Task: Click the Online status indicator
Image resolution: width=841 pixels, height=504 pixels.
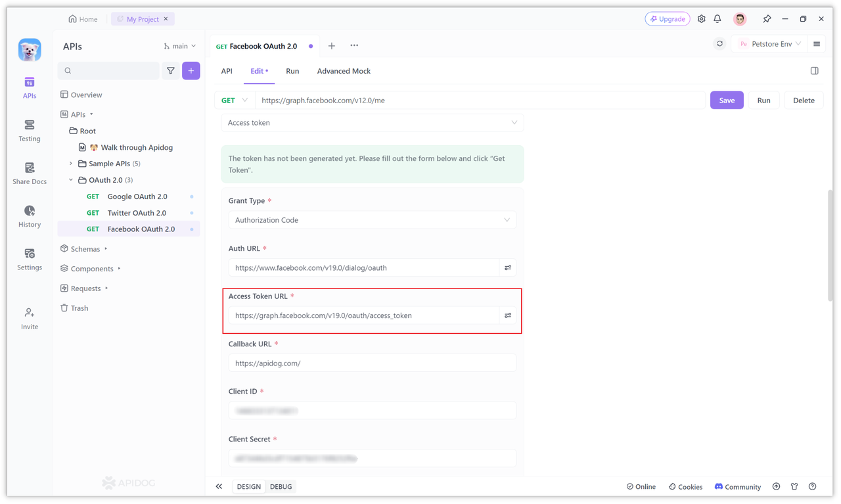Action: click(641, 487)
